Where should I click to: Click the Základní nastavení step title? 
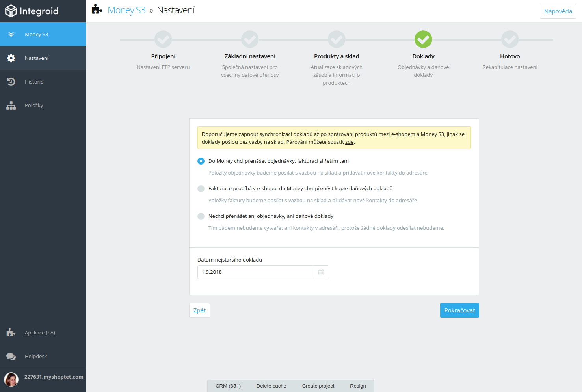pyautogui.click(x=250, y=56)
